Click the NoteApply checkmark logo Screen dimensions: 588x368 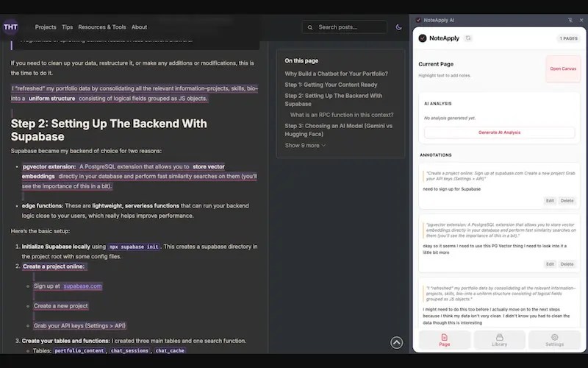point(423,38)
